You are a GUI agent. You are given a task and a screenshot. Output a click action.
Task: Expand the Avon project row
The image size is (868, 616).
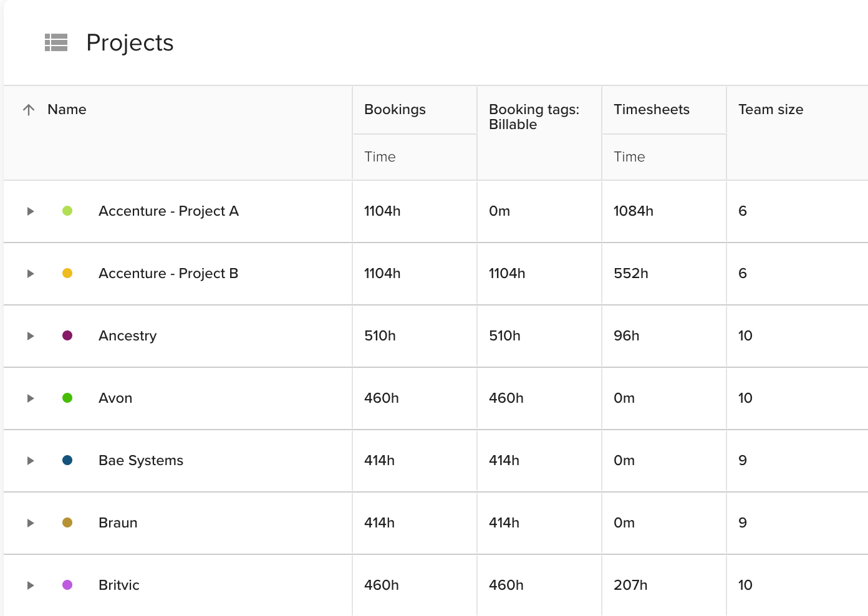pyautogui.click(x=30, y=398)
